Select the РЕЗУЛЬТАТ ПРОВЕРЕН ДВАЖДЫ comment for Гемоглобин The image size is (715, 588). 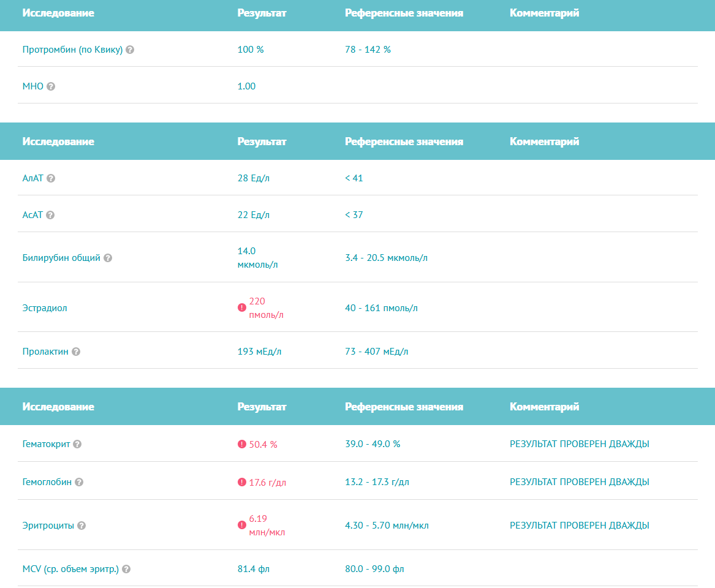click(x=578, y=482)
